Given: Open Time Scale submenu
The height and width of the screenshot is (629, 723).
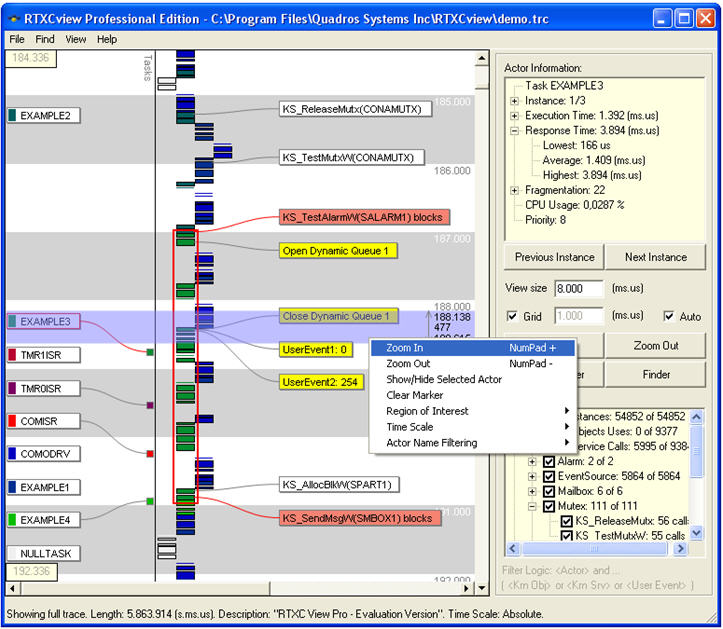Looking at the screenshot, I should tap(473, 427).
